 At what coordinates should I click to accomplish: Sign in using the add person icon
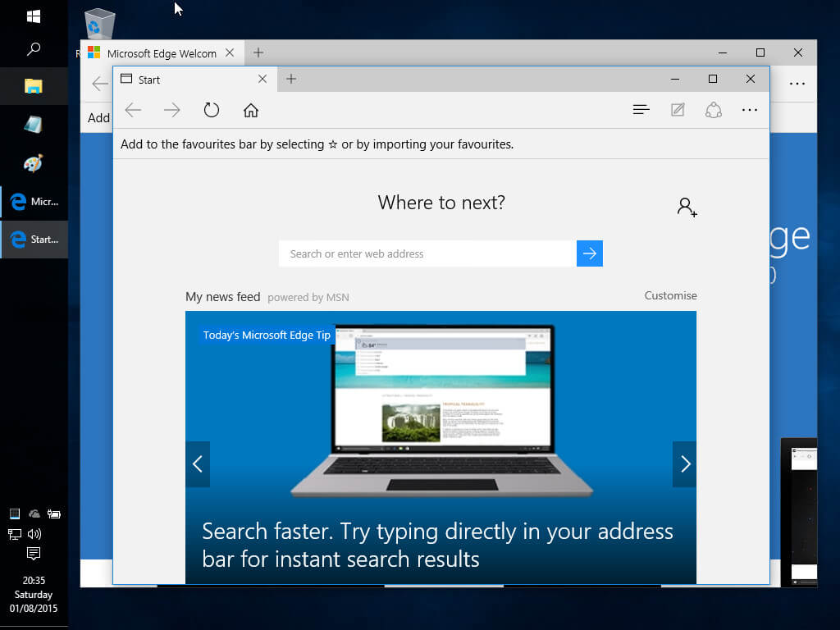click(x=687, y=207)
